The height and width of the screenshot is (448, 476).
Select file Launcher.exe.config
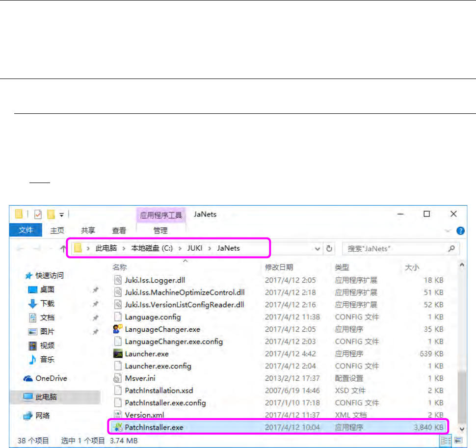(158, 366)
